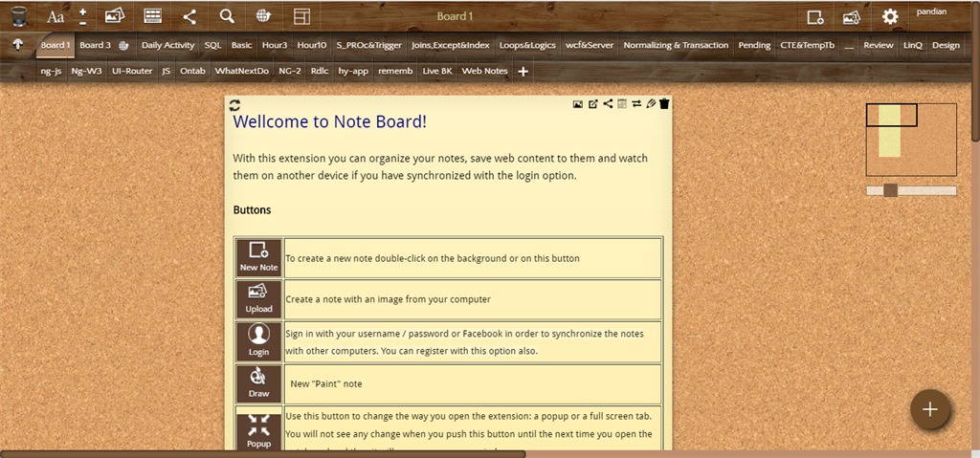Image resolution: width=980 pixels, height=458 pixels.
Task: Open the trash bin in the toolbar
Action: pyautogui.click(x=19, y=16)
